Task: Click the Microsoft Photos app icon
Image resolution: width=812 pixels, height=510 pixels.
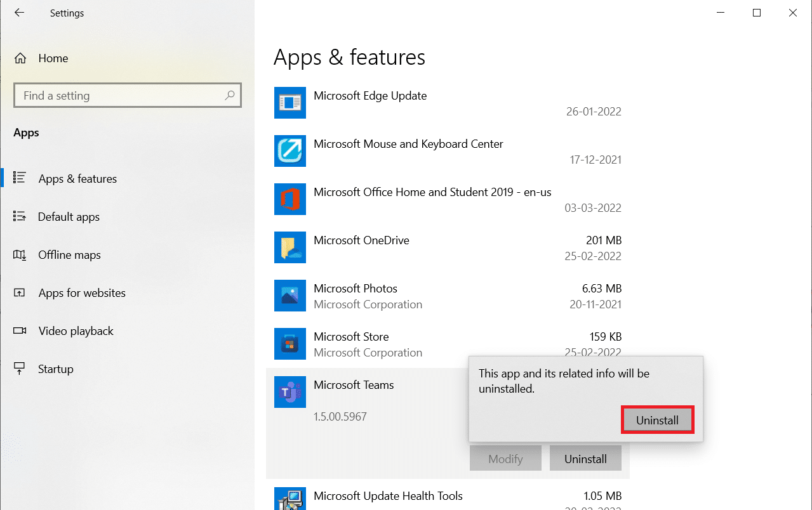Action: tap(290, 296)
